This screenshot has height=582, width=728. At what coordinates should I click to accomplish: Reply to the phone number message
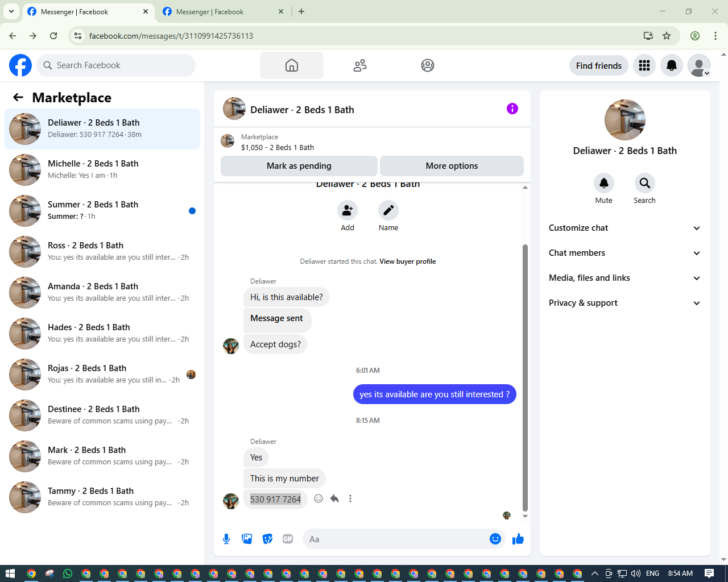pos(334,498)
